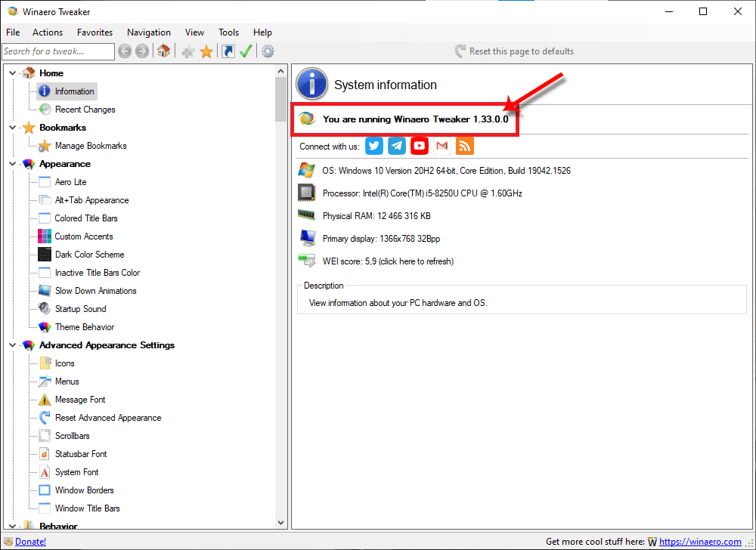756x550 pixels.
Task: Open the https://winaero.com link
Action: click(x=700, y=542)
